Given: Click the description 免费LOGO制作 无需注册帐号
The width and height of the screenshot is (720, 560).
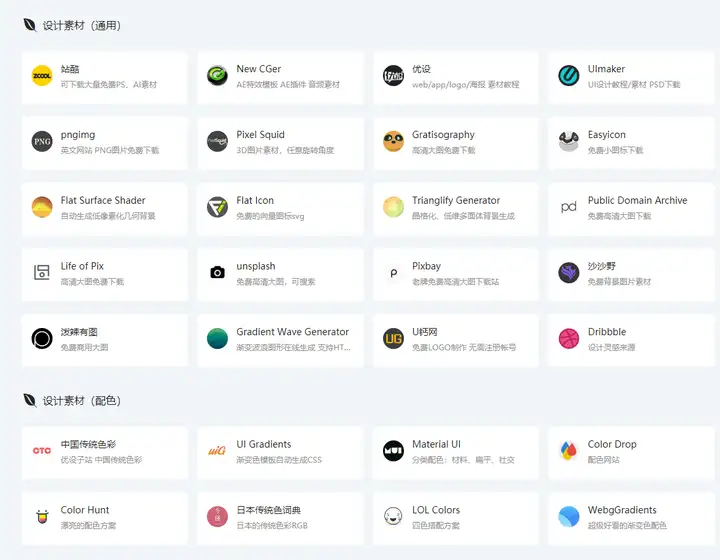Looking at the screenshot, I should (x=464, y=347).
